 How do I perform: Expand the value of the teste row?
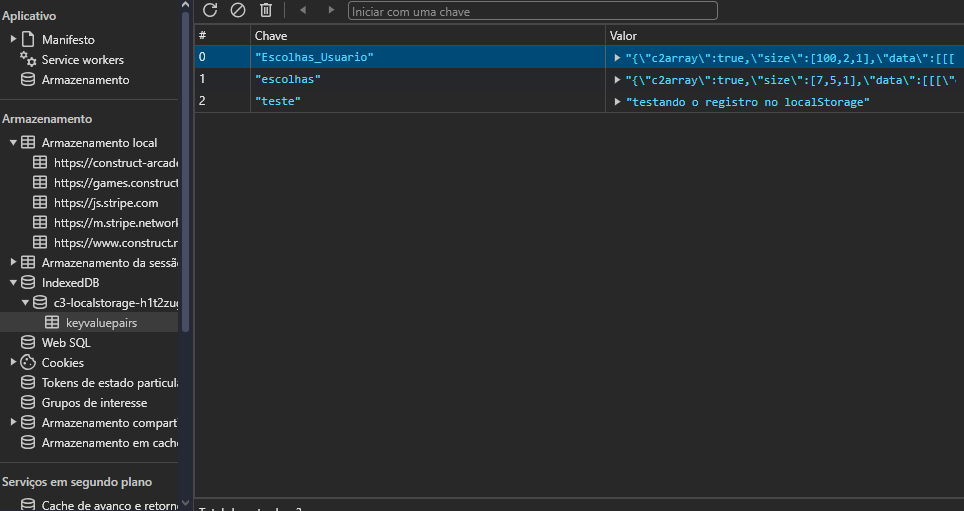click(x=617, y=101)
